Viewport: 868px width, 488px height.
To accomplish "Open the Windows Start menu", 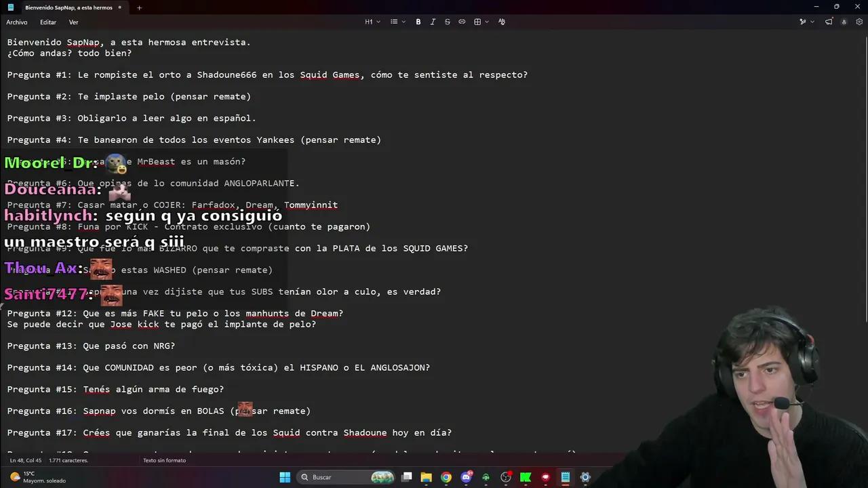I will (x=285, y=477).
